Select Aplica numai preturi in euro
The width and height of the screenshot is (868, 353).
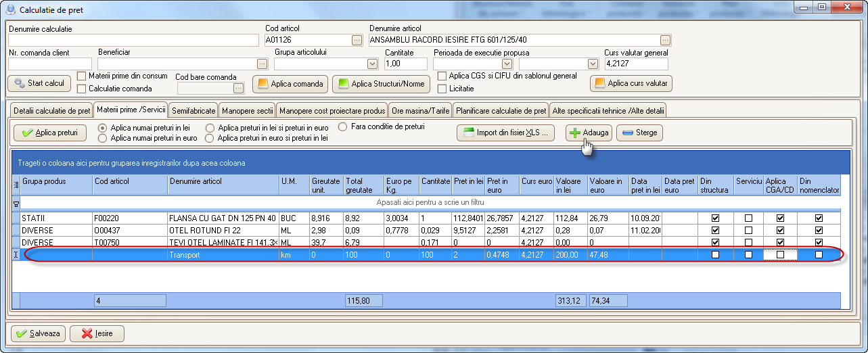(x=103, y=138)
